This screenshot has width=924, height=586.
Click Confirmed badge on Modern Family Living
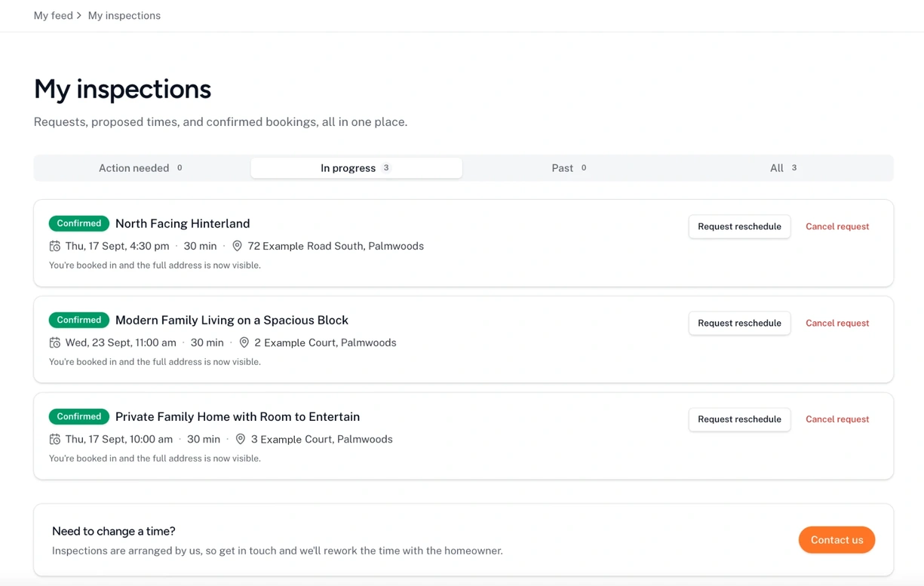coord(79,320)
